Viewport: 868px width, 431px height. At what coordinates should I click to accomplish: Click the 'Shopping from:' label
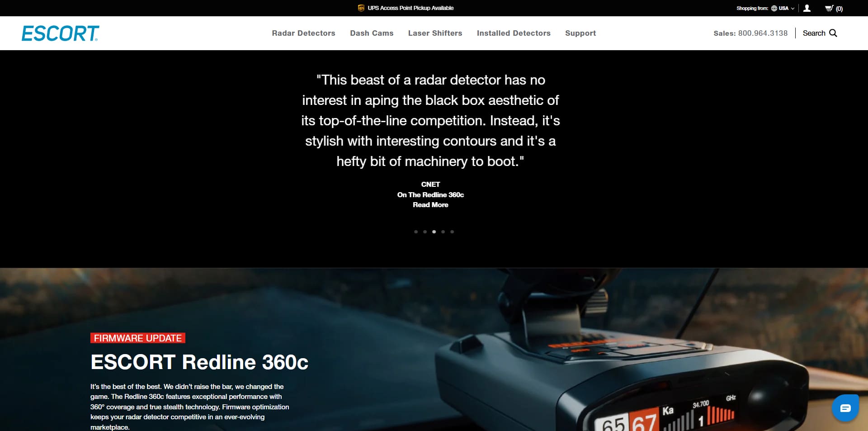[x=752, y=8]
